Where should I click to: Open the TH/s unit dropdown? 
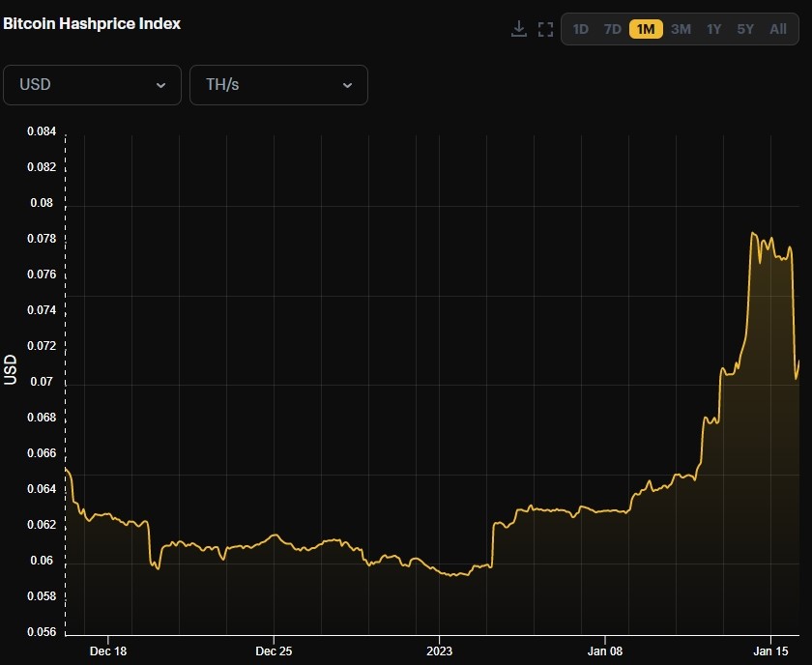(278, 85)
